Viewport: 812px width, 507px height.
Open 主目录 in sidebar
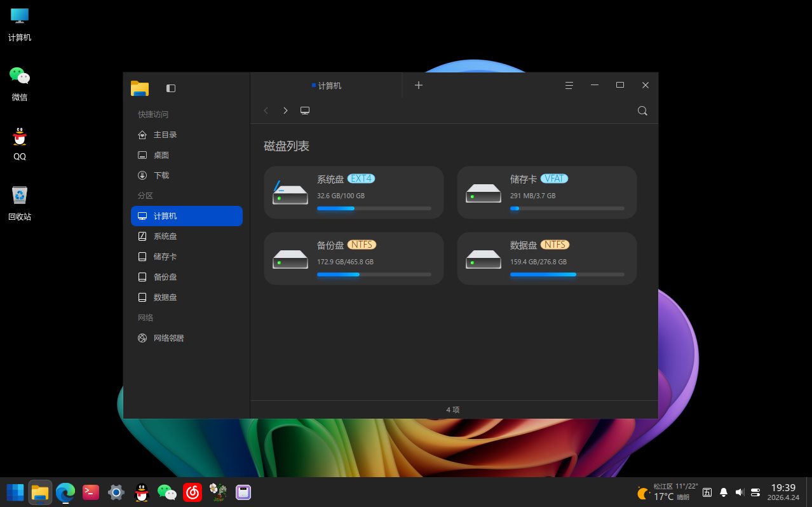pyautogui.click(x=187, y=135)
